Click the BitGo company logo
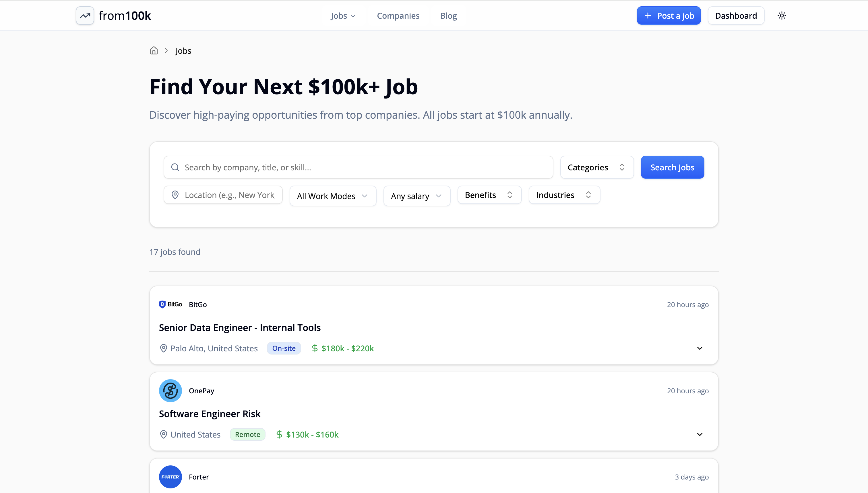The image size is (868, 493). pos(170,305)
